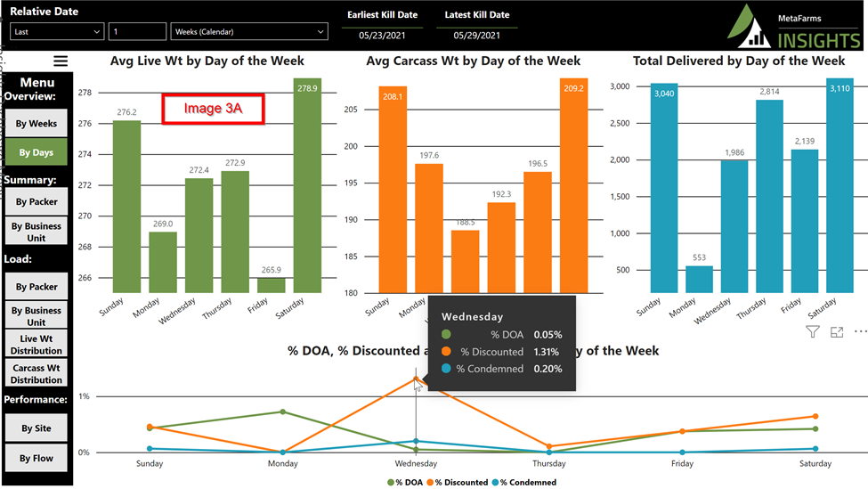The height and width of the screenshot is (489, 868).
Task: Select the Saturday 209.2 carcass weight bar
Action: click(x=573, y=185)
